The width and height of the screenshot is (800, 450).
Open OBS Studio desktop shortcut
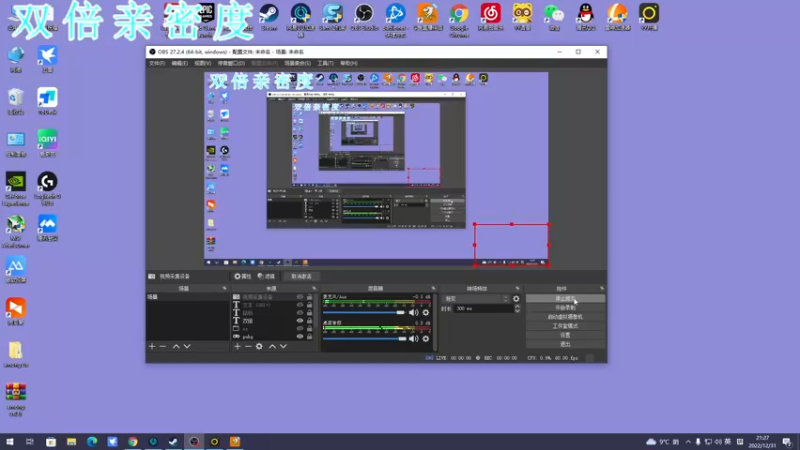tap(364, 17)
